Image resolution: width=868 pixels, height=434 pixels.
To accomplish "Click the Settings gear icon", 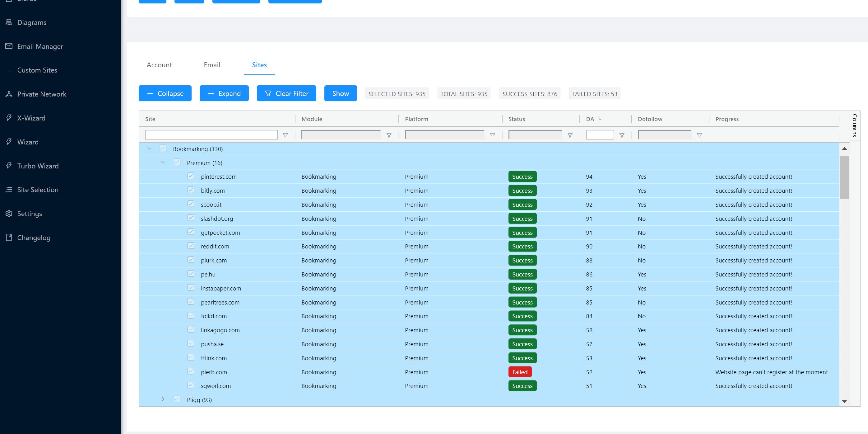I will point(9,214).
